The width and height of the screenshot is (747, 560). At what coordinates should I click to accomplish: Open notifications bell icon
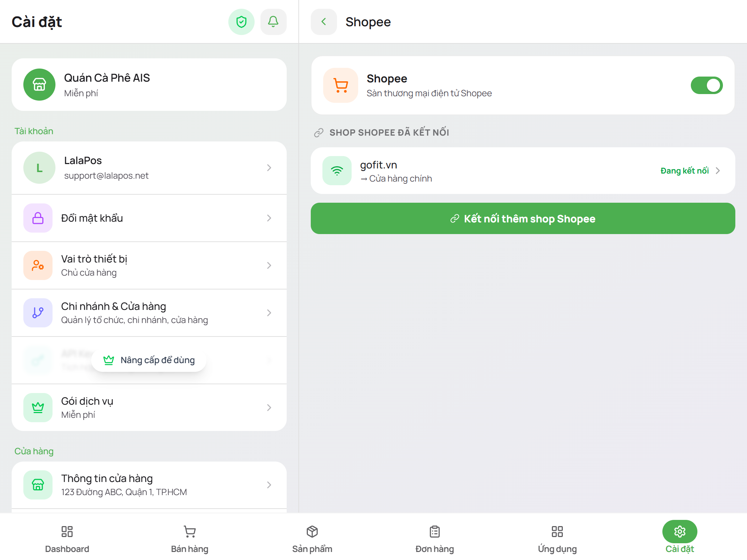pos(273,22)
